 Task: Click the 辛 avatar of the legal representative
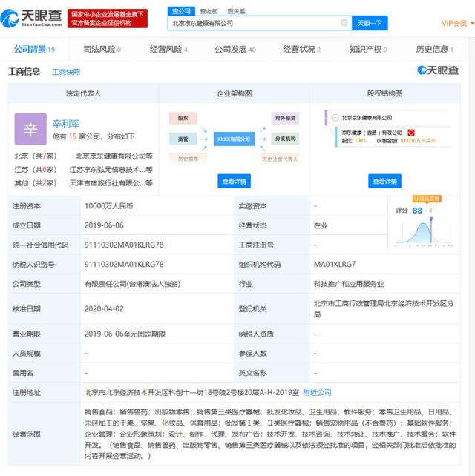30,129
